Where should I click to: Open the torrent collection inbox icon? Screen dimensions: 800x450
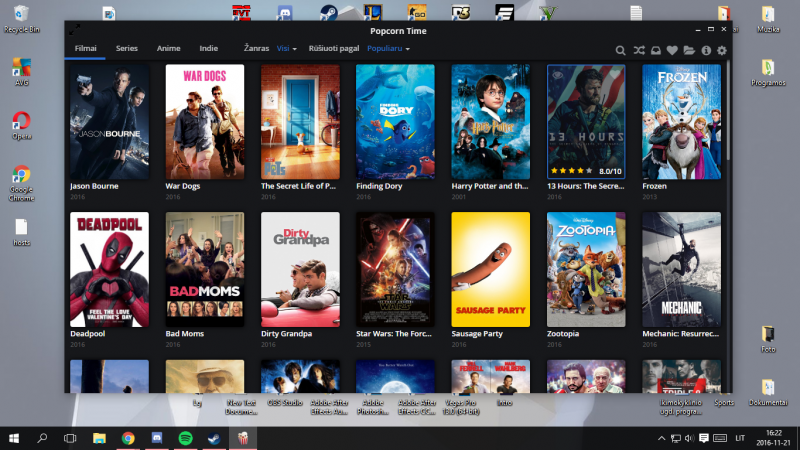[656, 51]
